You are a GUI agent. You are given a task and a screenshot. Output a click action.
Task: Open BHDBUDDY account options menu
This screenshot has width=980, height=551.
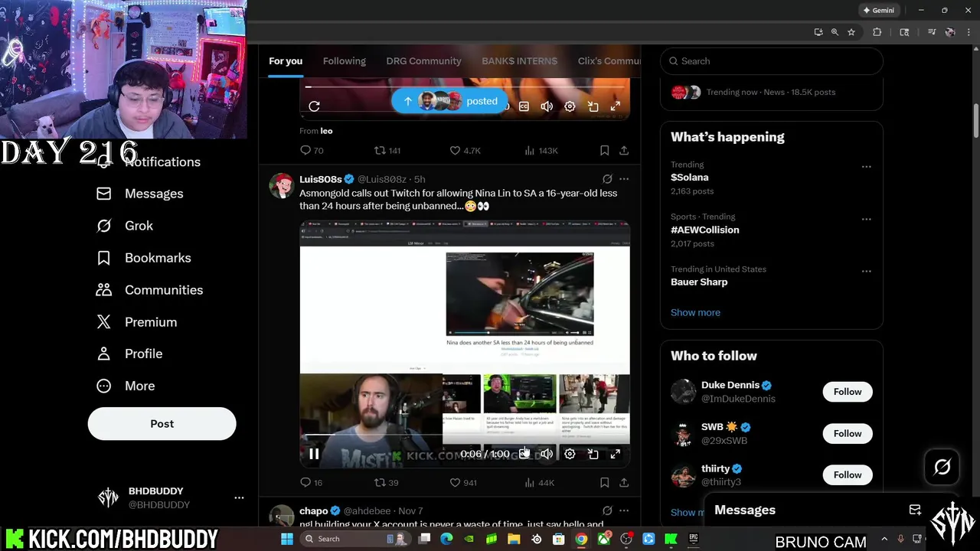click(x=239, y=497)
